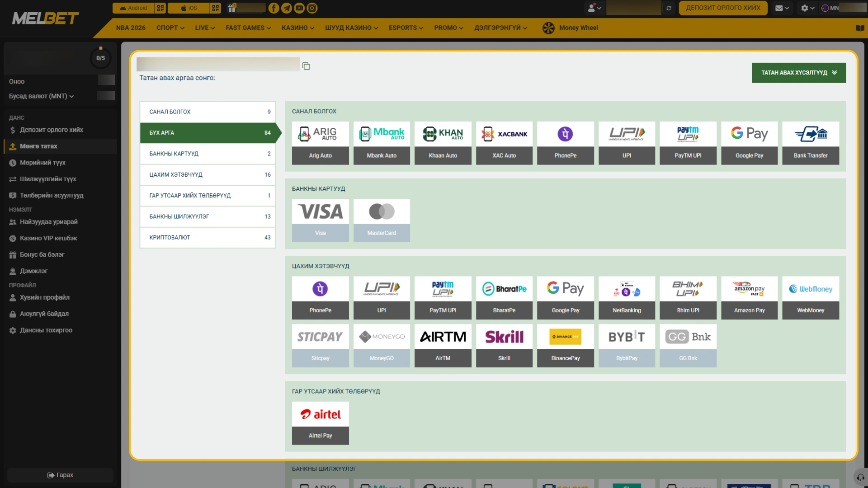
Task: Select the BharatPe e-wallet
Action: (504, 298)
